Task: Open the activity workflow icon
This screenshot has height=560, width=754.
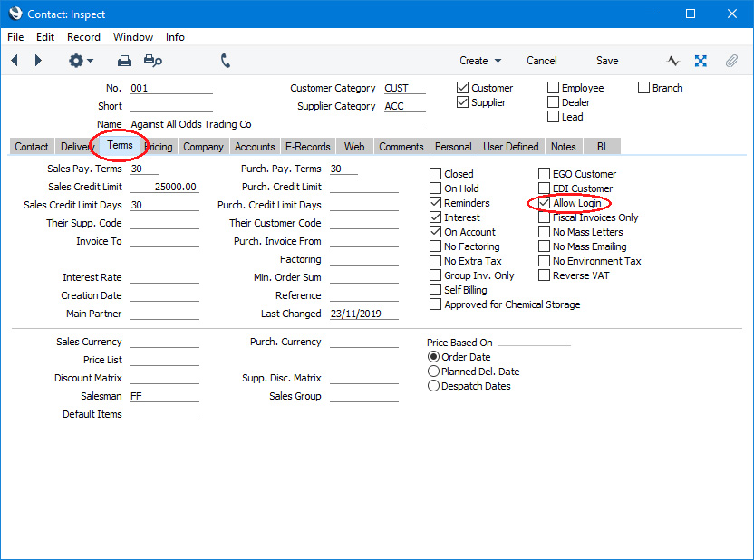Action: coord(673,61)
